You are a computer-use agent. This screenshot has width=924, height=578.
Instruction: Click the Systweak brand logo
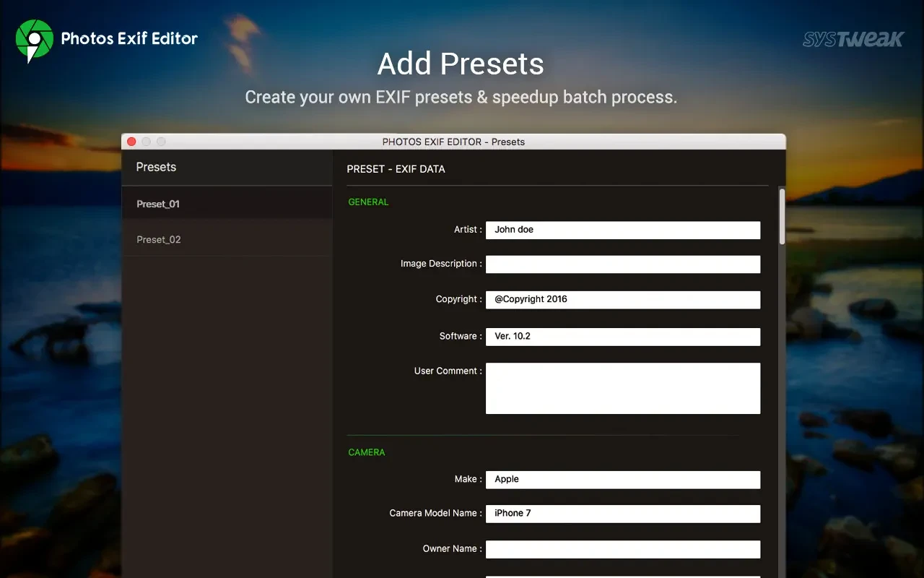tap(853, 39)
